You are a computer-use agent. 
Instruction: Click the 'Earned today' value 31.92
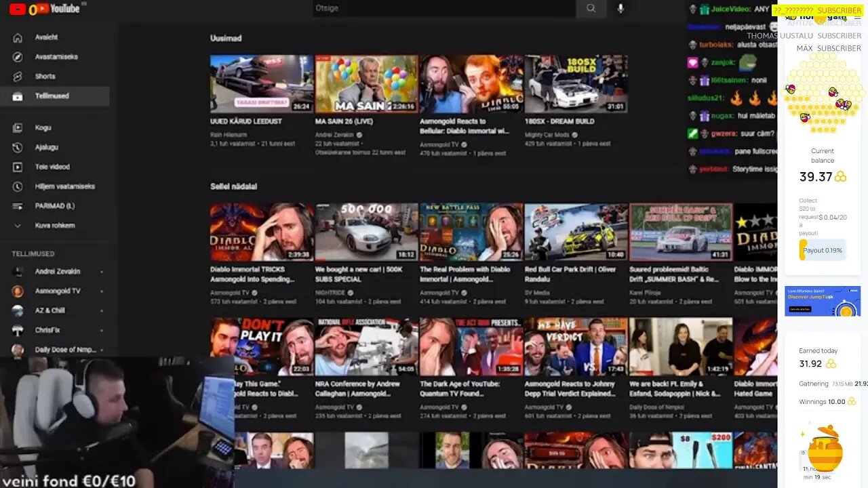[x=811, y=364]
